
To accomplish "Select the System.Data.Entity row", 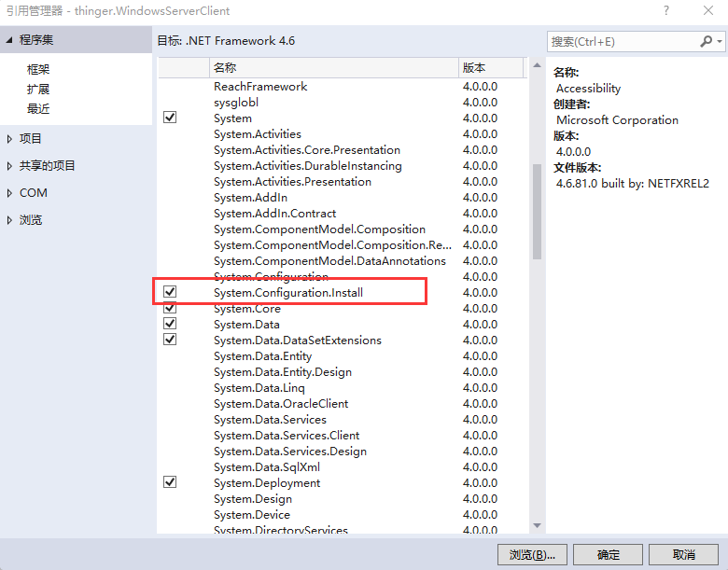I will 343,356.
